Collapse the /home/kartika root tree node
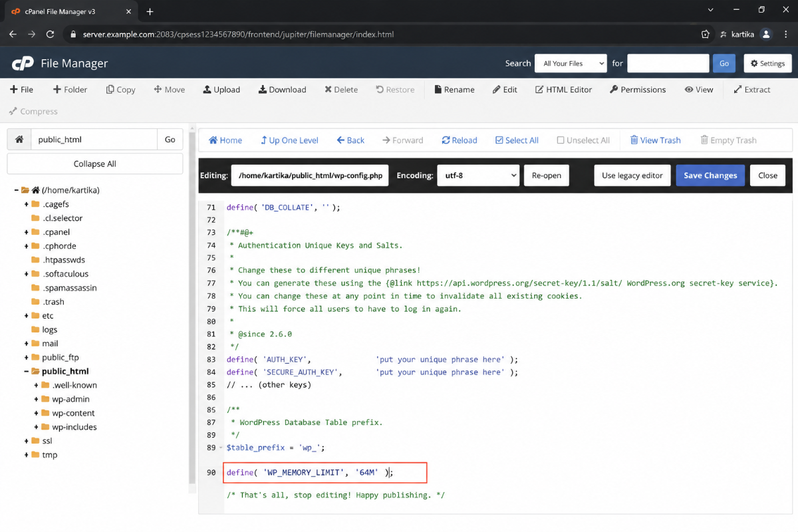 coord(16,190)
